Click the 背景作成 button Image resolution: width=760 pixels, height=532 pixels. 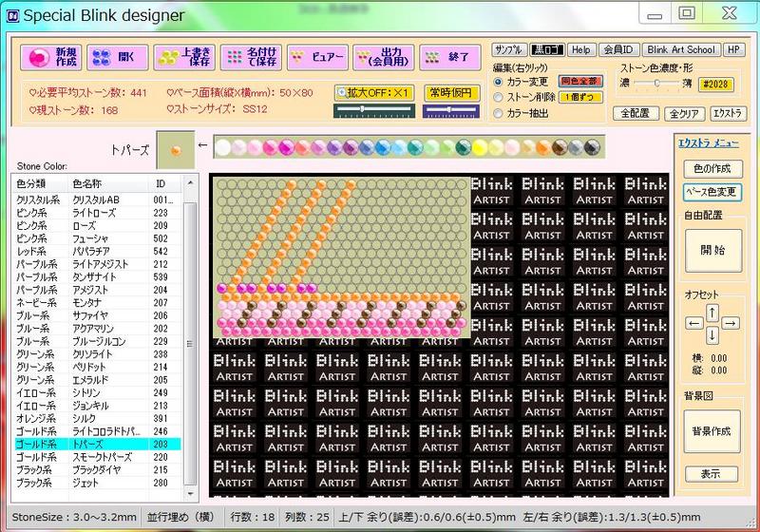pyautogui.click(x=712, y=431)
